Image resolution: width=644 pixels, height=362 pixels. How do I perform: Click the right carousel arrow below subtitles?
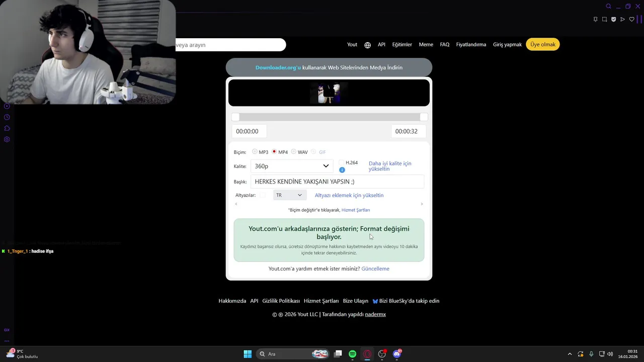click(422, 204)
